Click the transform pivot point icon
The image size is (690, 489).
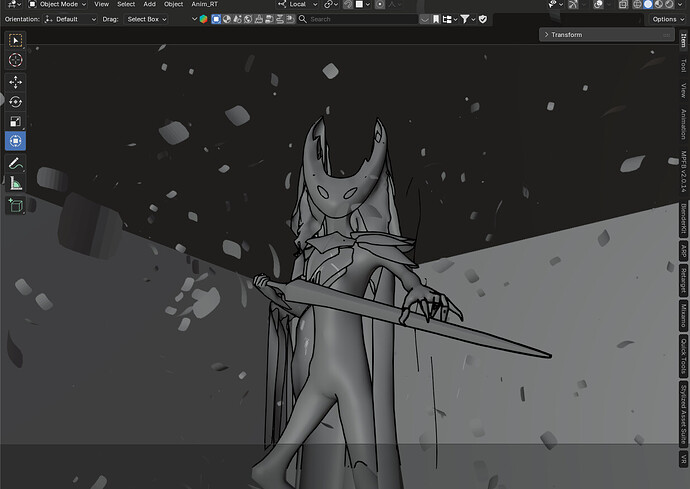tap(328, 4)
